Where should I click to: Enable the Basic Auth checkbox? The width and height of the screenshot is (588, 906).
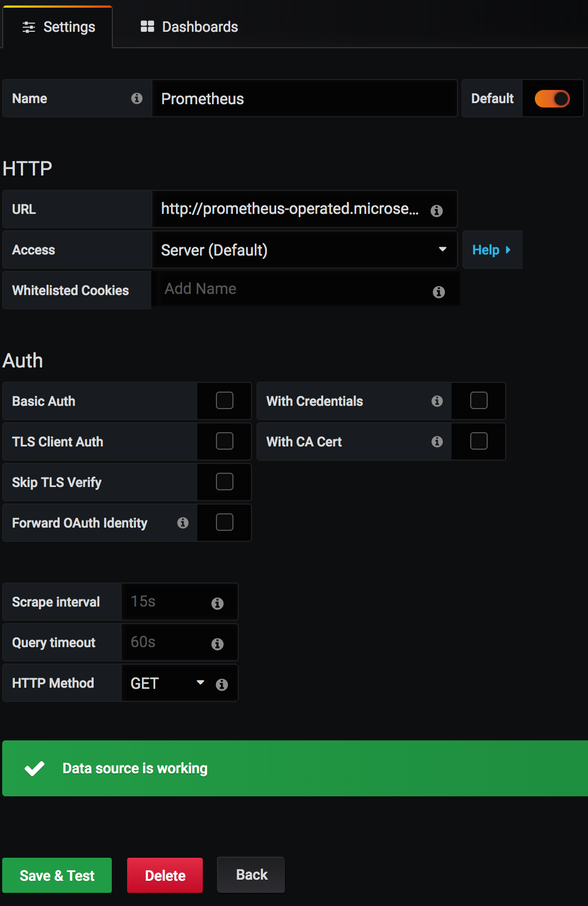(x=225, y=400)
